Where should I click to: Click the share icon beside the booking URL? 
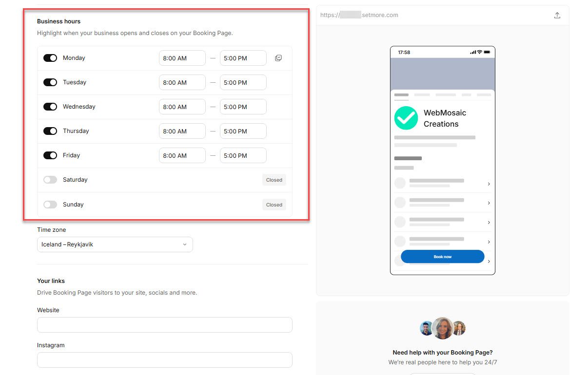point(557,15)
